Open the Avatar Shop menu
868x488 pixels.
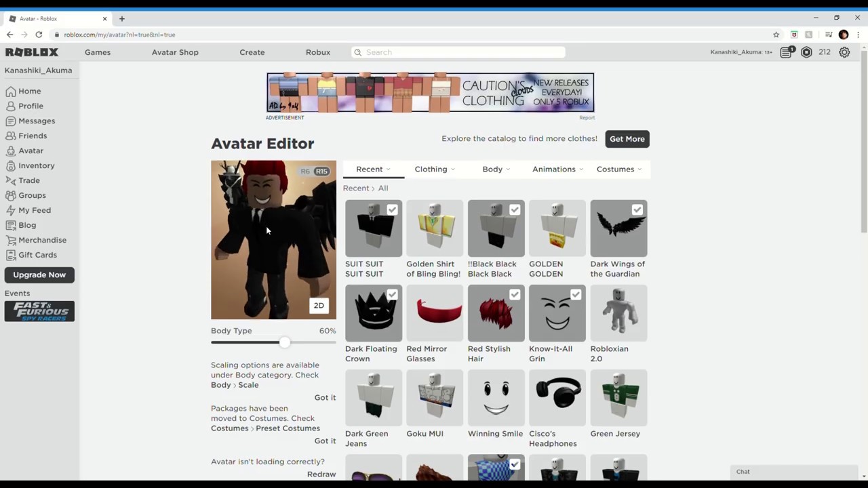175,52
